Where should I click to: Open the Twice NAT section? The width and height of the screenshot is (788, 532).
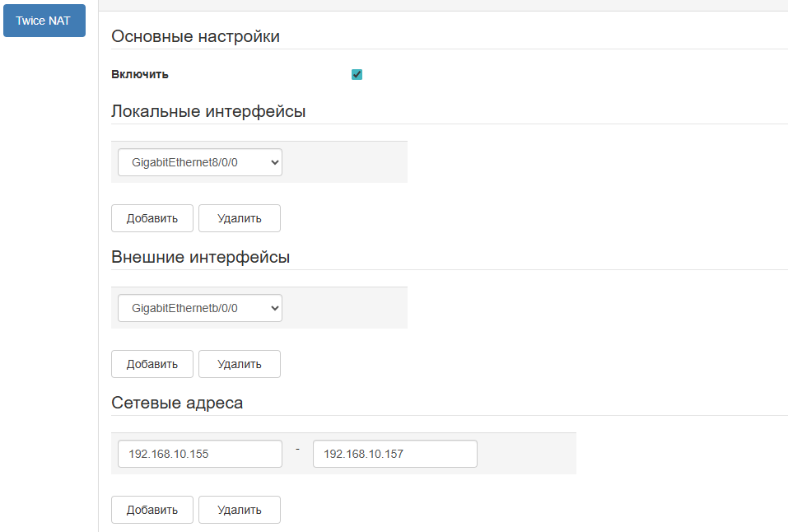point(44,21)
